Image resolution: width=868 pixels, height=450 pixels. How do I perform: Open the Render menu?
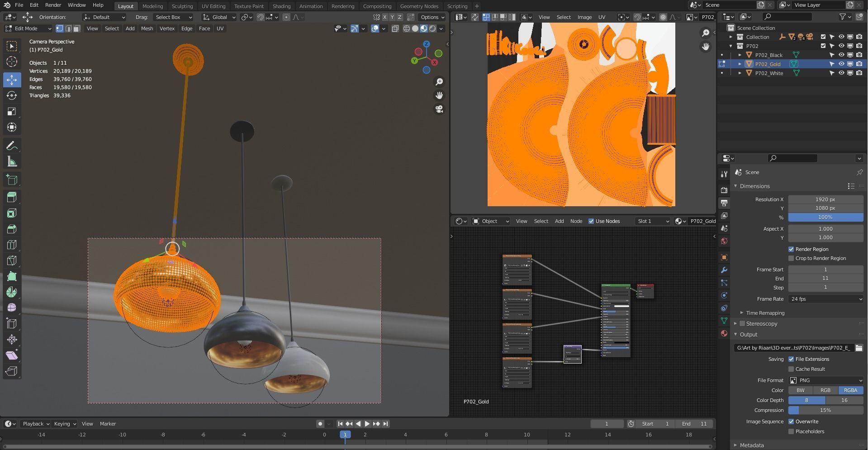coord(53,5)
